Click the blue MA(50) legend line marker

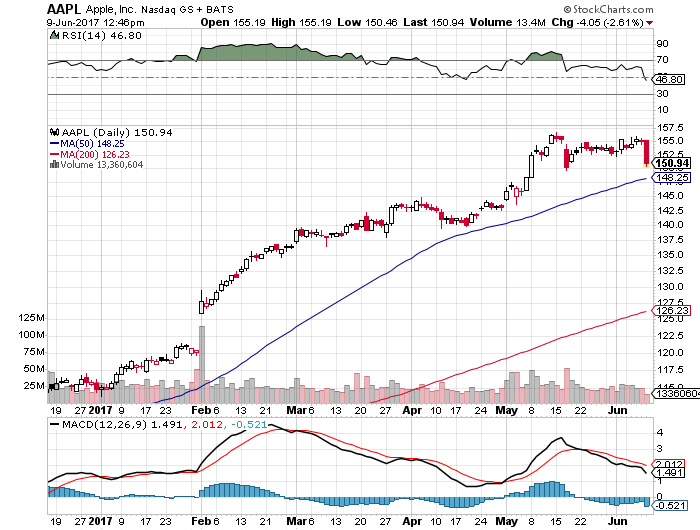pos(54,143)
